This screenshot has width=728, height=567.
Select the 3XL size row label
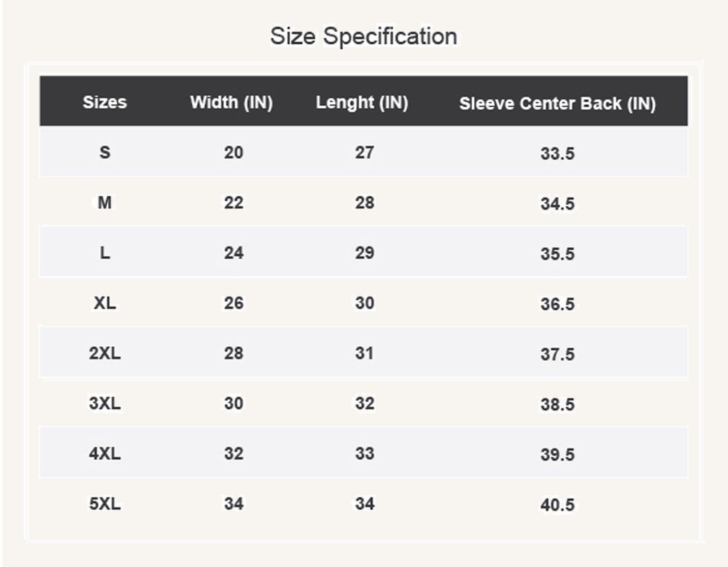pos(105,403)
